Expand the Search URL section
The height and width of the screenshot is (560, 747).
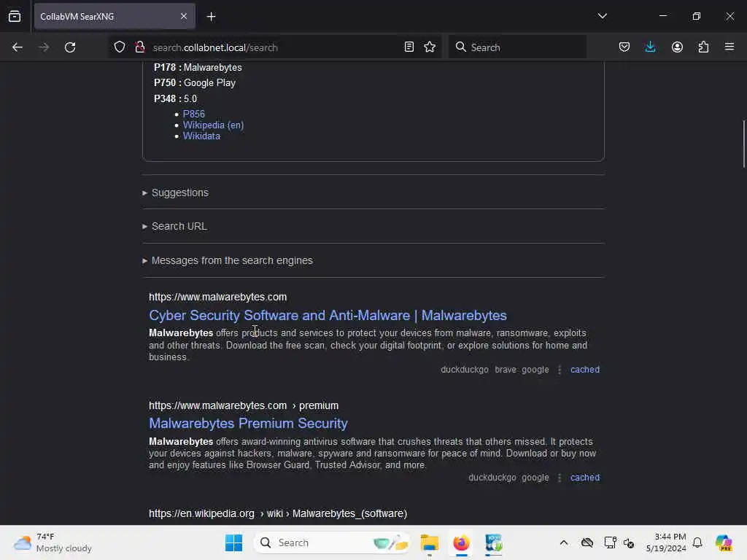(174, 226)
